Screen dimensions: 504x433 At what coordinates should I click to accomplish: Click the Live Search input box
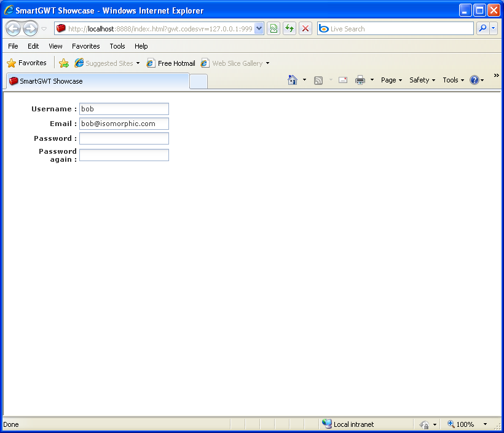click(x=395, y=29)
